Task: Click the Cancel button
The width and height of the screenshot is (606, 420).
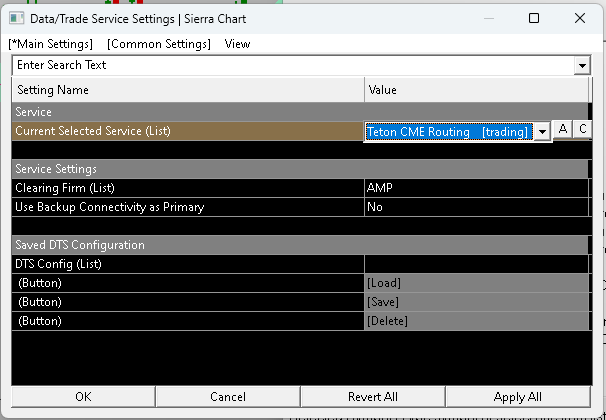Action: click(228, 397)
